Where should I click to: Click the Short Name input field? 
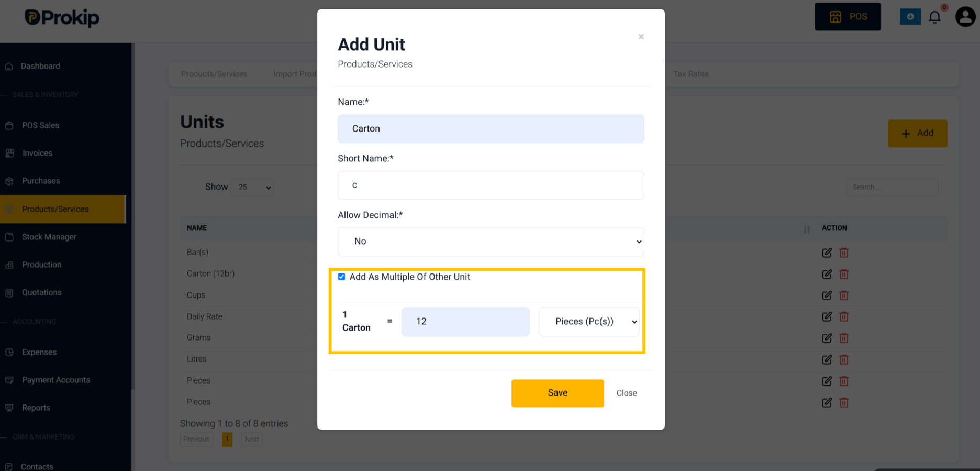(491, 185)
